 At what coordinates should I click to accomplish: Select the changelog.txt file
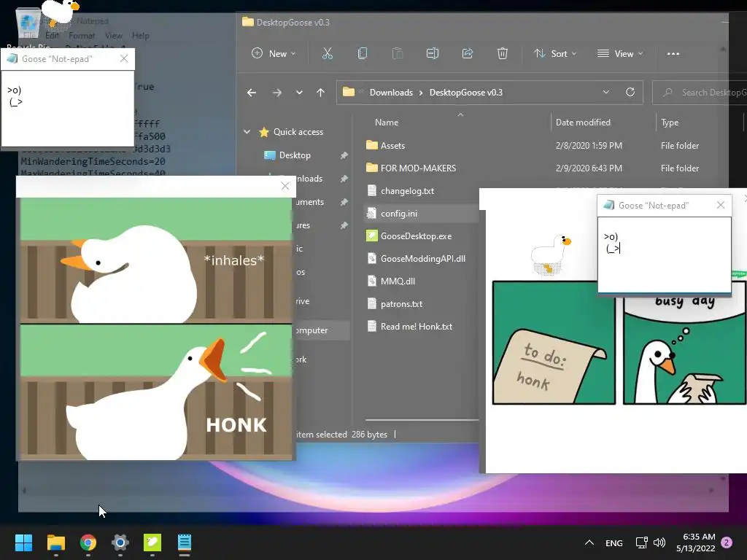pos(407,191)
